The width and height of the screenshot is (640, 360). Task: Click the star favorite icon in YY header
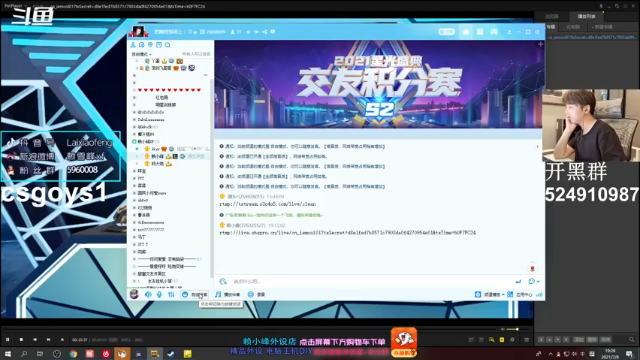(x=248, y=32)
